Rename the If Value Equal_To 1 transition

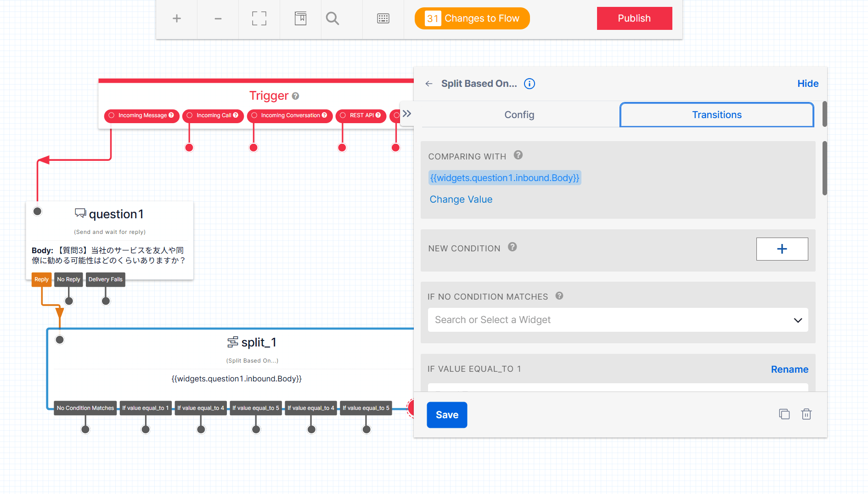pyautogui.click(x=789, y=369)
